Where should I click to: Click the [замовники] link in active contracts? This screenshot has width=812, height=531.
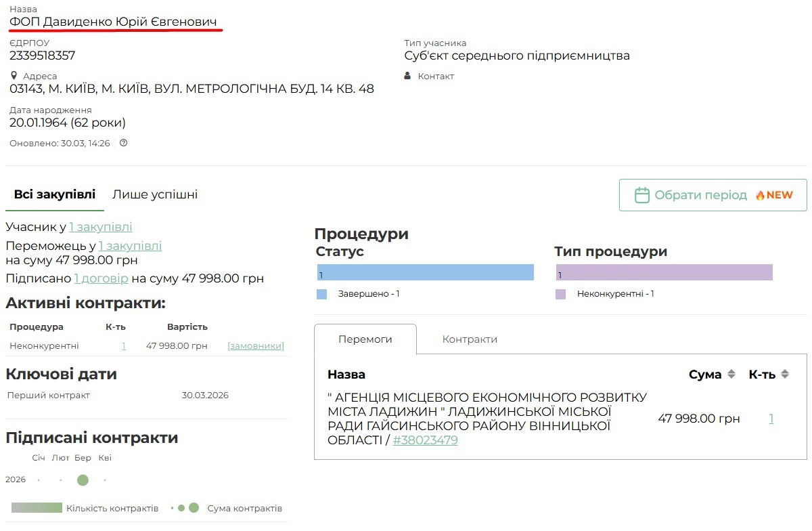[256, 345]
